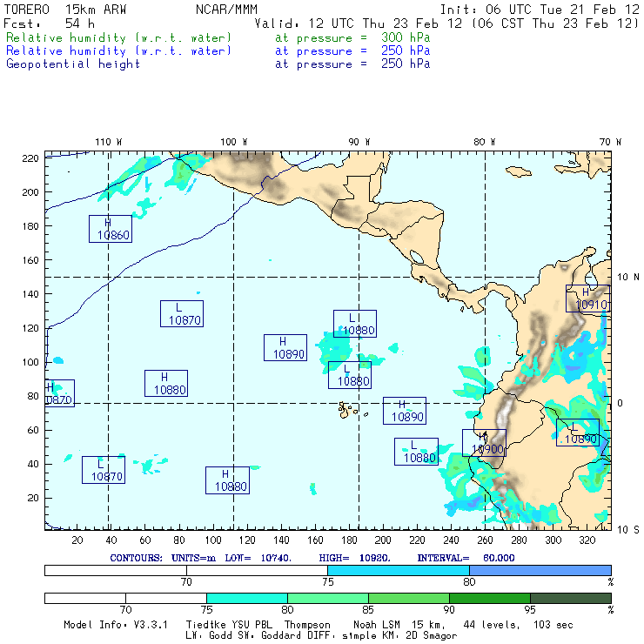The width and height of the screenshot is (644, 644).
Task: Click the '103 sec' timestep text
Action: tap(553, 625)
